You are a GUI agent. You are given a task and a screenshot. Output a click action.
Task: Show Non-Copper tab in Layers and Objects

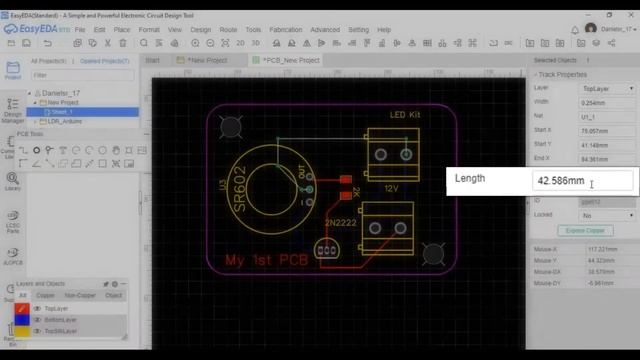pyautogui.click(x=80, y=295)
